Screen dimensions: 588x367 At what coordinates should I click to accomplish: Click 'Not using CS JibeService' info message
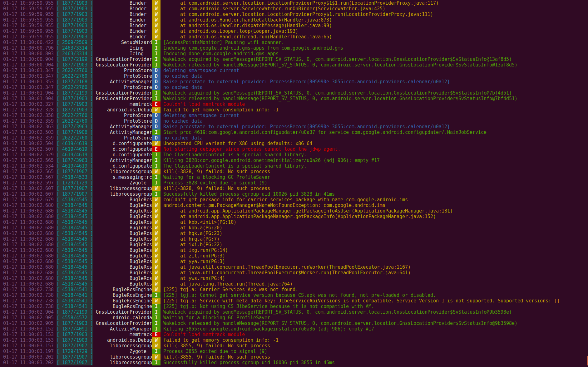[269, 306]
